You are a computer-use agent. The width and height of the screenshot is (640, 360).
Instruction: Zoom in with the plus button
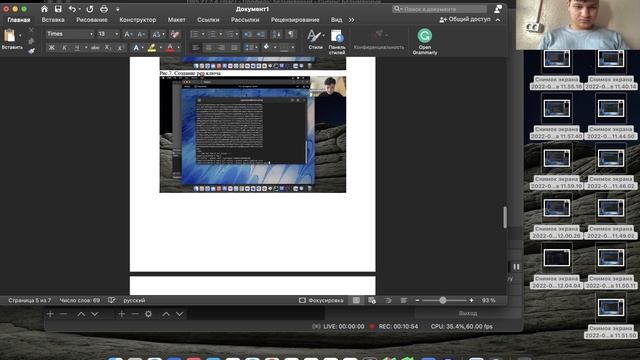[x=471, y=300]
